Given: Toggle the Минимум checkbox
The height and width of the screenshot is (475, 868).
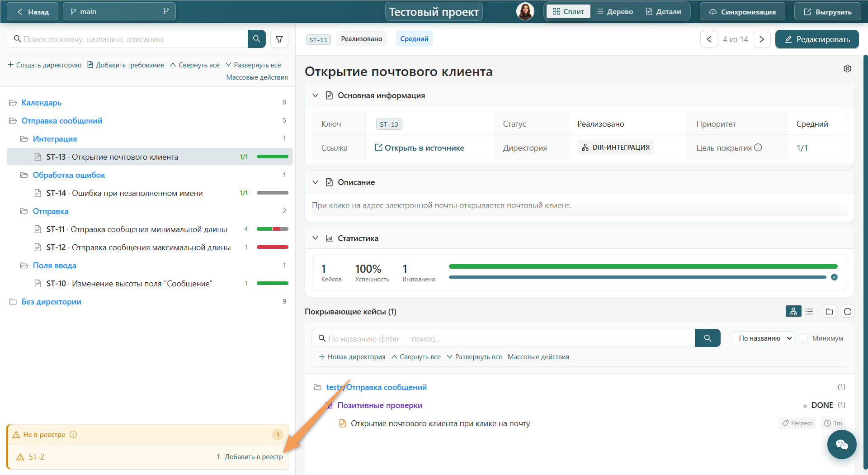Looking at the screenshot, I should (803, 338).
